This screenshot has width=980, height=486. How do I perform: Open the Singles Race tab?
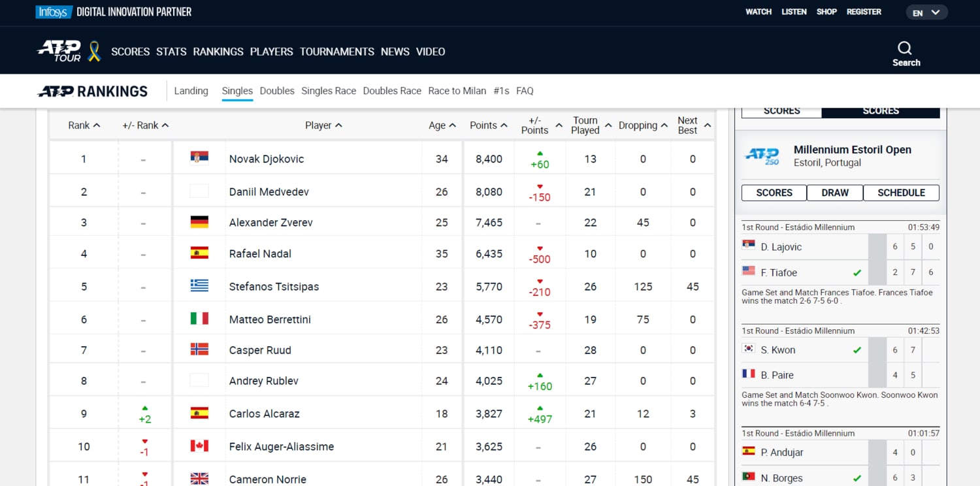pos(329,91)
